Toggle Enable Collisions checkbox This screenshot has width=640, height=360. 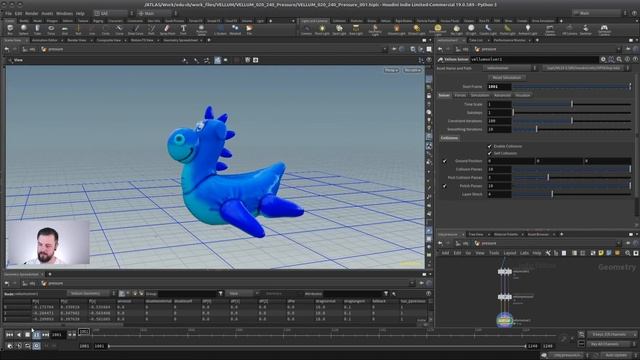[489, 146]
